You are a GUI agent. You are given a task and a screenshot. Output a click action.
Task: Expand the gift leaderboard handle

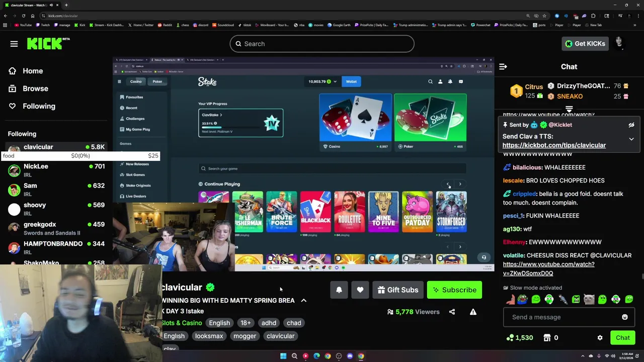click(569, 109)
